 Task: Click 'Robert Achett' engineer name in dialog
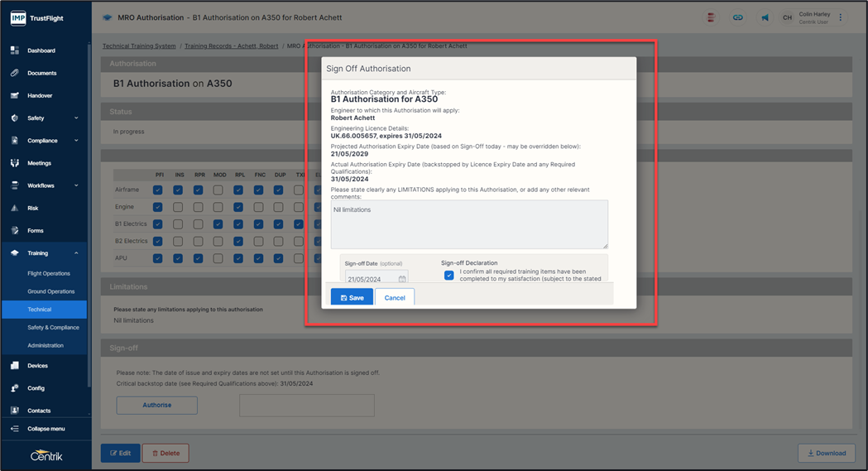(x=352, y=118)
